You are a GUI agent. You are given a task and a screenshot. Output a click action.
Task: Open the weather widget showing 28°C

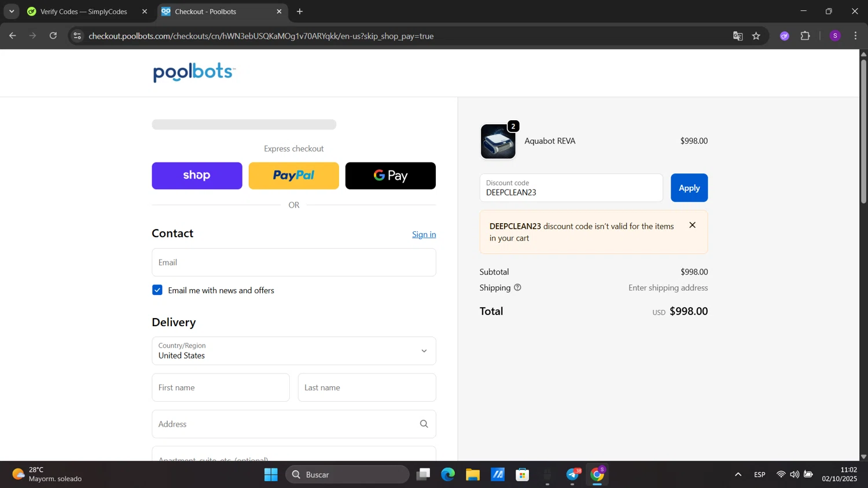point(47,475)
